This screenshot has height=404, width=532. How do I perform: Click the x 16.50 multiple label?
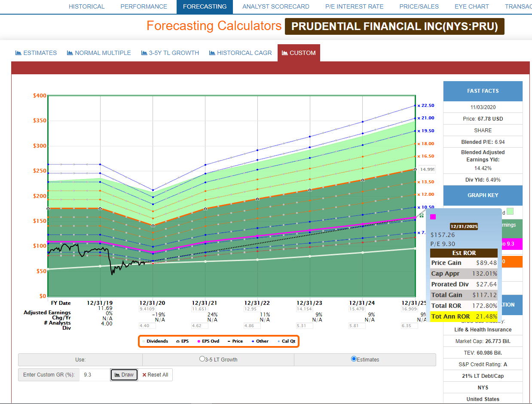pos(426,156)
